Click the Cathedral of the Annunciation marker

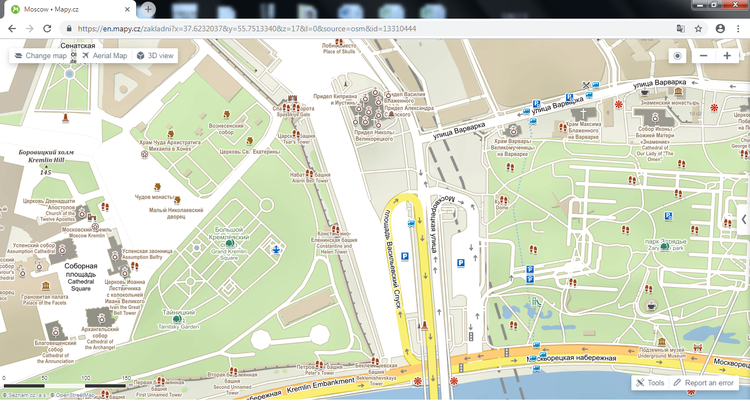[x=55, y=332]
